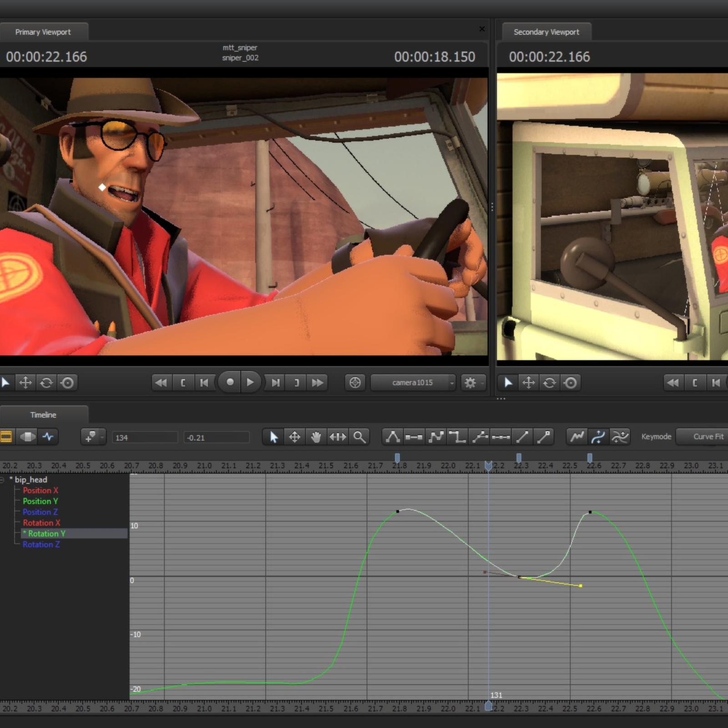Screen dimensions: 728x728
Task: Open the Primary Viewport tab
Action: point(43,32)
